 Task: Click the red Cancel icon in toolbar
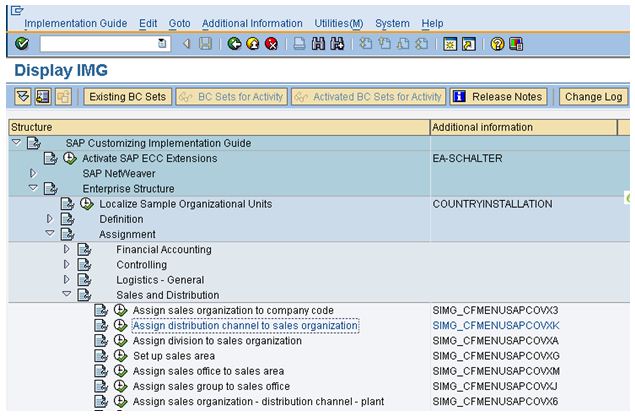271,44
